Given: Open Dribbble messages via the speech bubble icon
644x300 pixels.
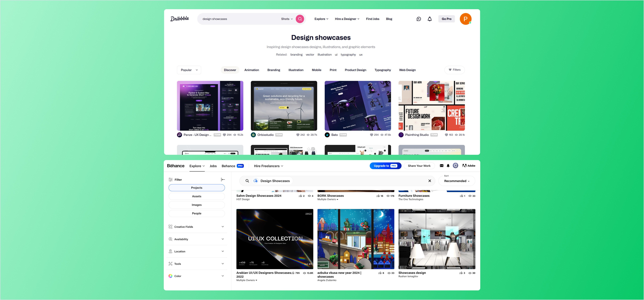Looking at the screenshot, I should point(419,19).
